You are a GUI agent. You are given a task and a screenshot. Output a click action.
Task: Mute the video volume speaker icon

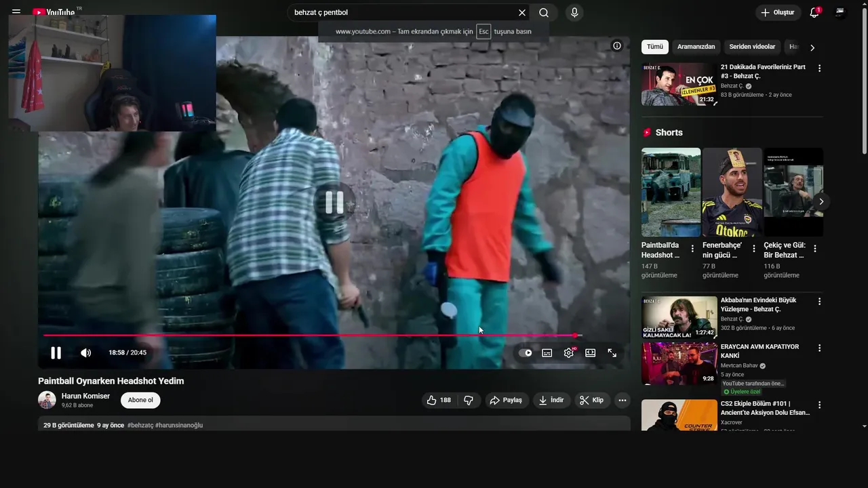(85, 352)
